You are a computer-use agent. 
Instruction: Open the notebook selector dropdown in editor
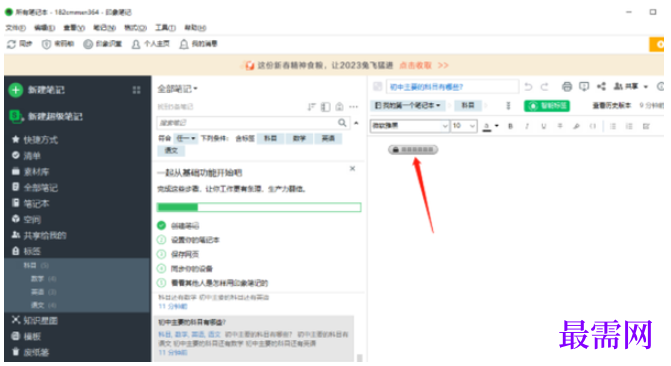(408, 105)
